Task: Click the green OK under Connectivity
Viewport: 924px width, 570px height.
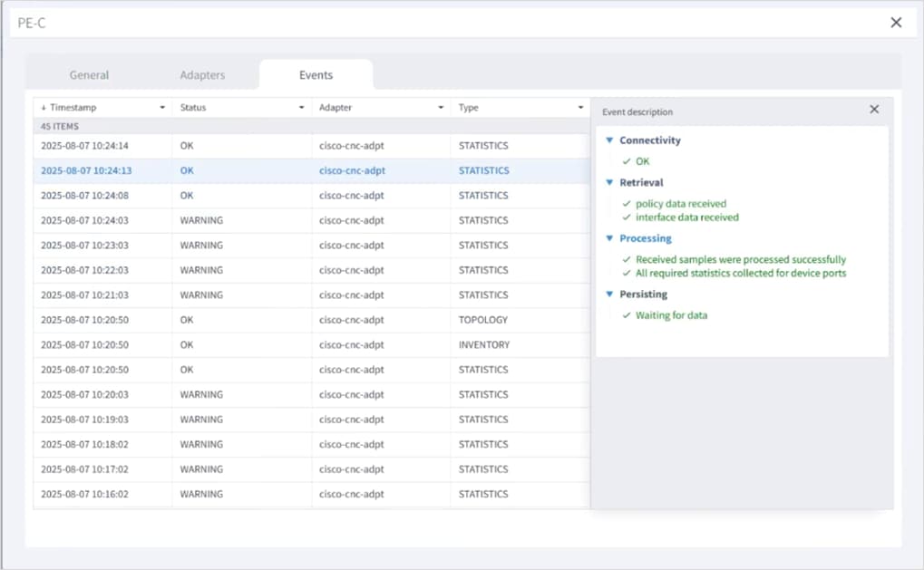Action: tap(642, 161)
